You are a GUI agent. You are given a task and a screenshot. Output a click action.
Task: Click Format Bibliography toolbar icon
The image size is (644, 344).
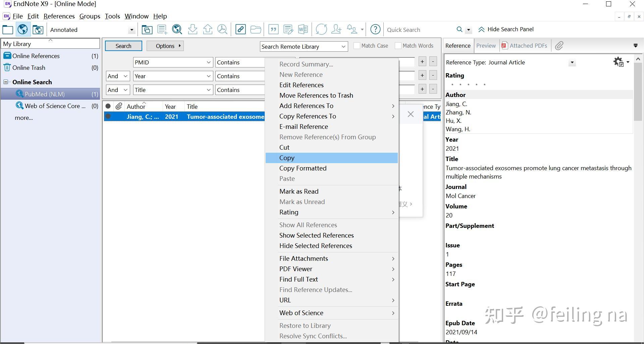tap(288, 30)
